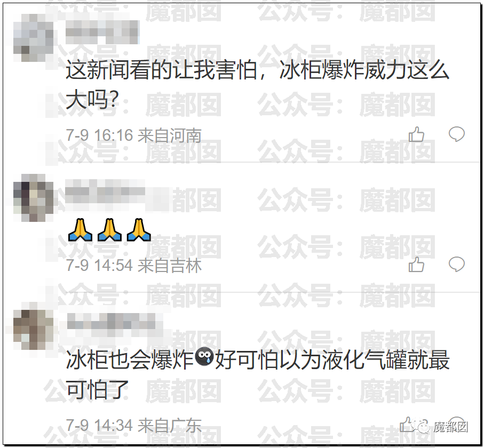The width and height of the screenshot is (484, 448).
Task: Click the first praying hands emoji
Action: pyautogui.click(x=80, y=230)
